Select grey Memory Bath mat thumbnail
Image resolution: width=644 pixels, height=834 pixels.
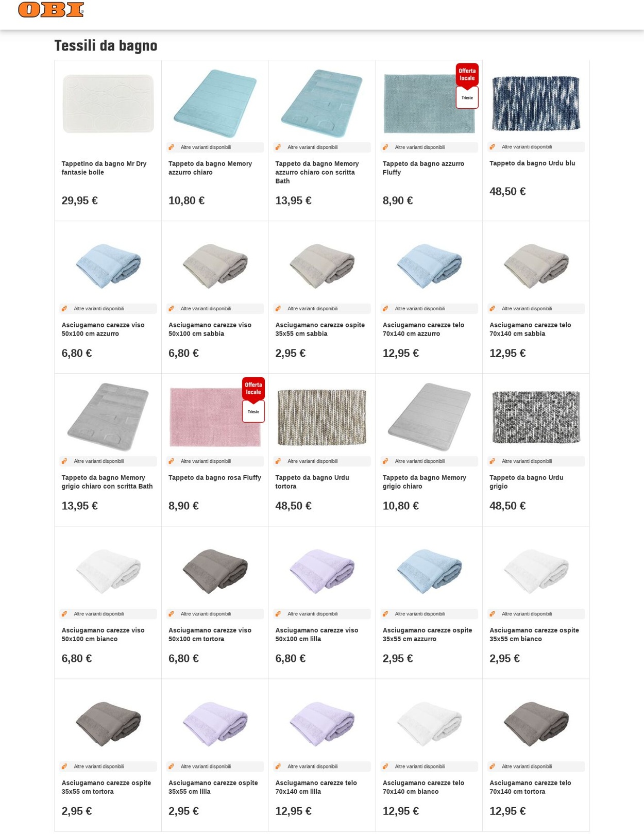click(108, 416)
